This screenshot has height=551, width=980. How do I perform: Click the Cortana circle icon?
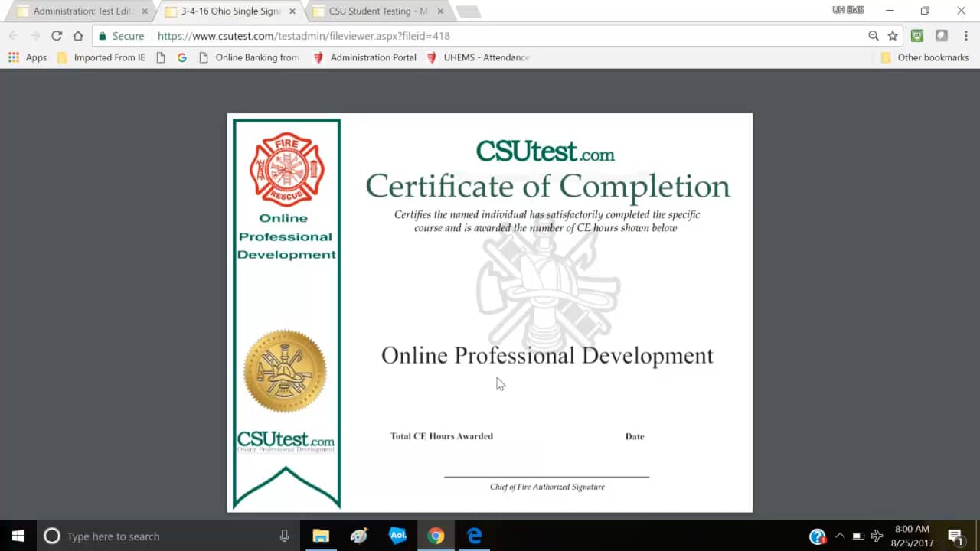tap(52, 536)
